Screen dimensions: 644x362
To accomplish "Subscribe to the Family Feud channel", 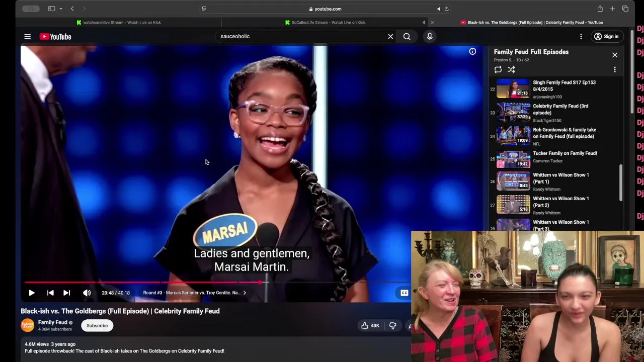I will (x=97, y=325).
